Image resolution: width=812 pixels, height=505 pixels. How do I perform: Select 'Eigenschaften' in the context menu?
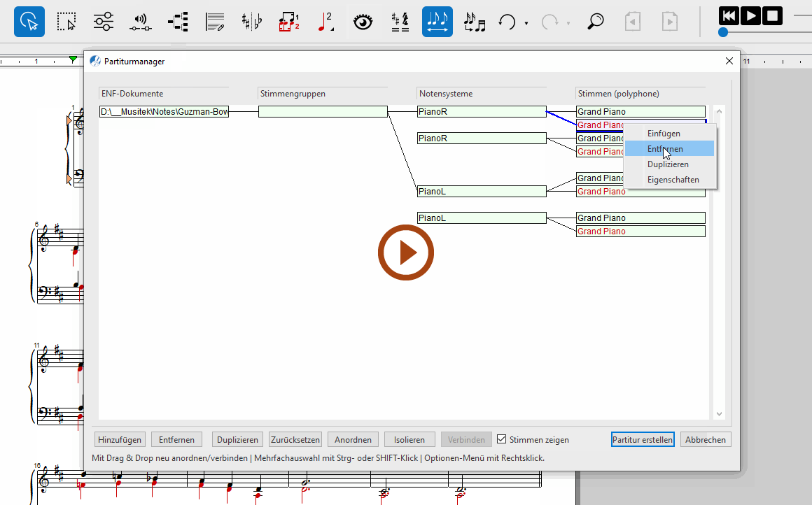point(673,180)
